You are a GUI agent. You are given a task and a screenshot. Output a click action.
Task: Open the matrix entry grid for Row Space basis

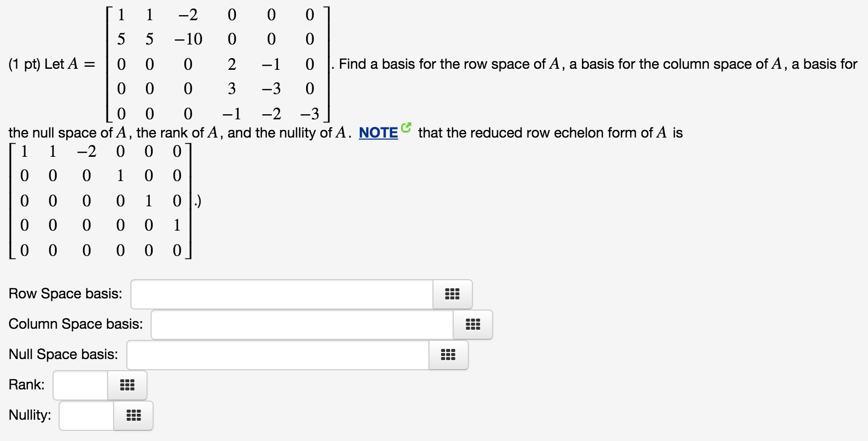tap(452, 294)
